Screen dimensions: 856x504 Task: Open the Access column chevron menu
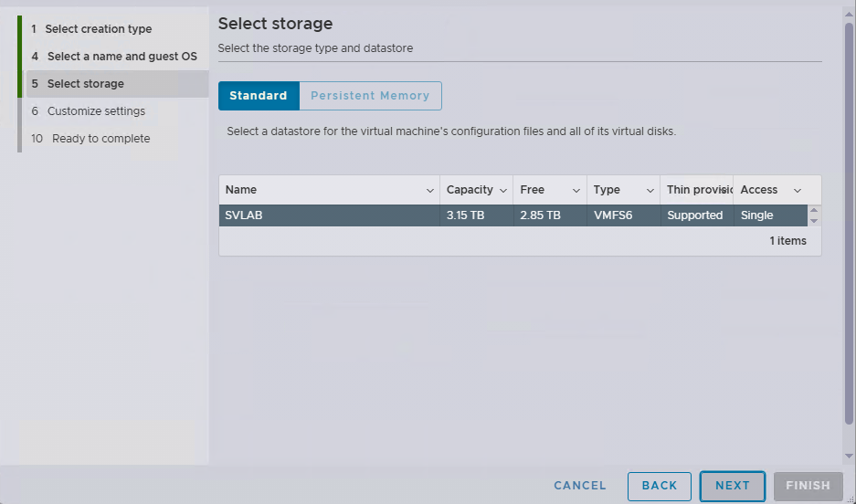click(x=798, y=190)
